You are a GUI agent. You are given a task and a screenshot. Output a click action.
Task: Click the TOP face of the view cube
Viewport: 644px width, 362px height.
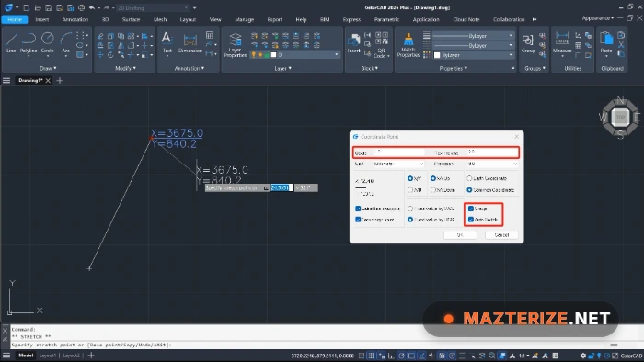point(620,118)
